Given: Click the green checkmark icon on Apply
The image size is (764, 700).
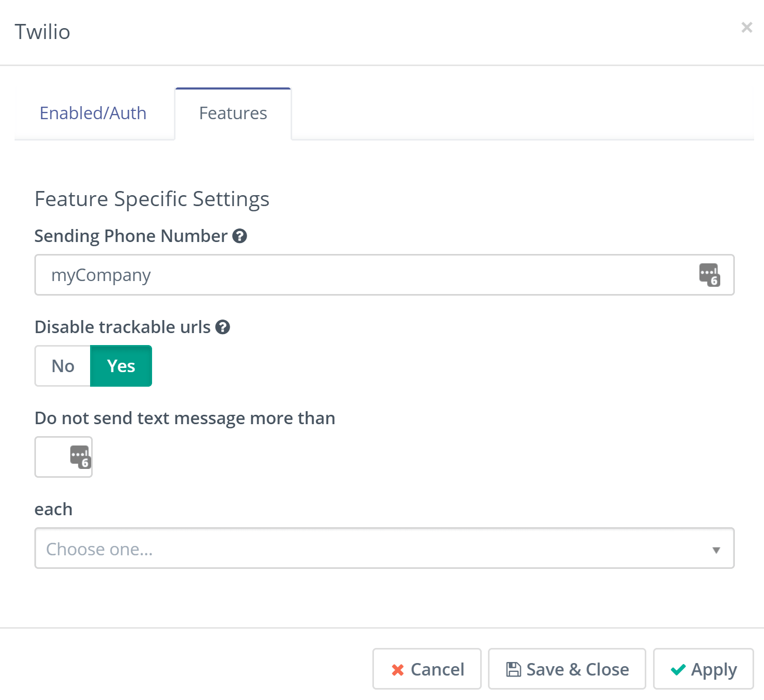Looking at the screenshot, I should [x=678, y=670].
